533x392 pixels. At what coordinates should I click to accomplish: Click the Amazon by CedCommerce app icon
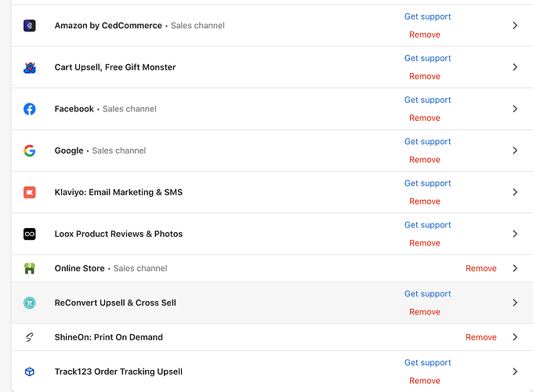tap(30, 26)
